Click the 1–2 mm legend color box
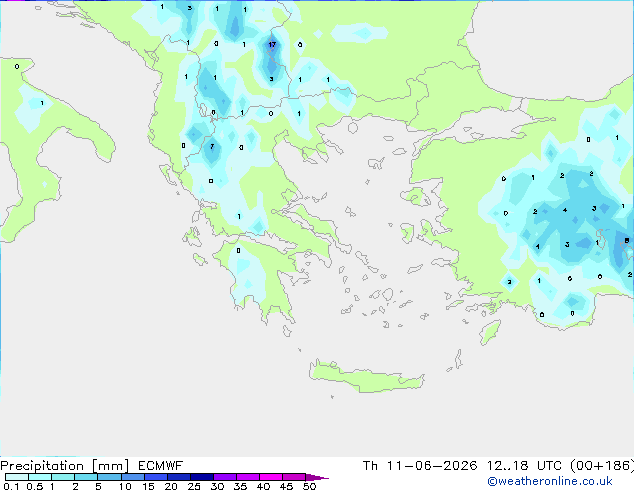Viewport: 634px width, 490px height. (63, 477)
